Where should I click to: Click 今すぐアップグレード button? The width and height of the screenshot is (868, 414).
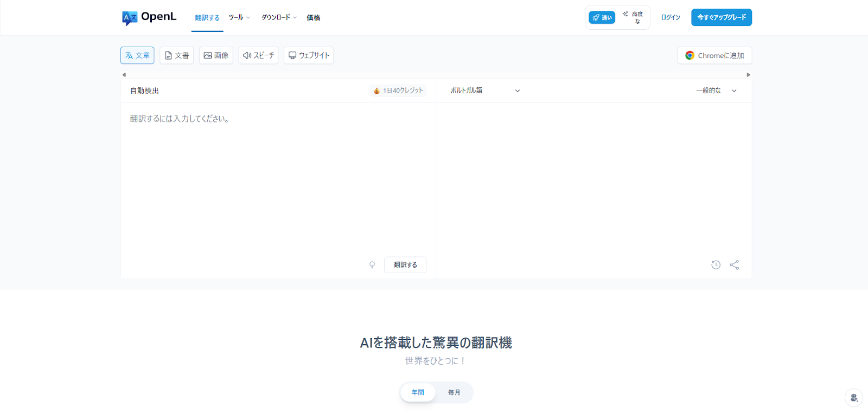click(x=722, y=17)
